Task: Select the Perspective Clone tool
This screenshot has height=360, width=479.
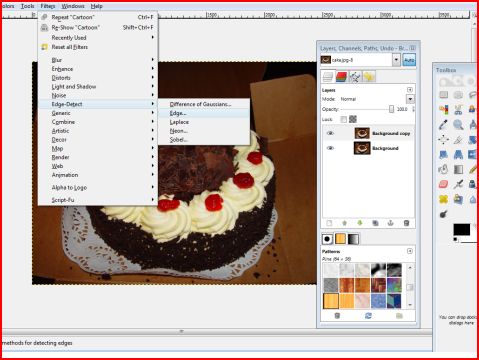Action: tap(458, 199)
